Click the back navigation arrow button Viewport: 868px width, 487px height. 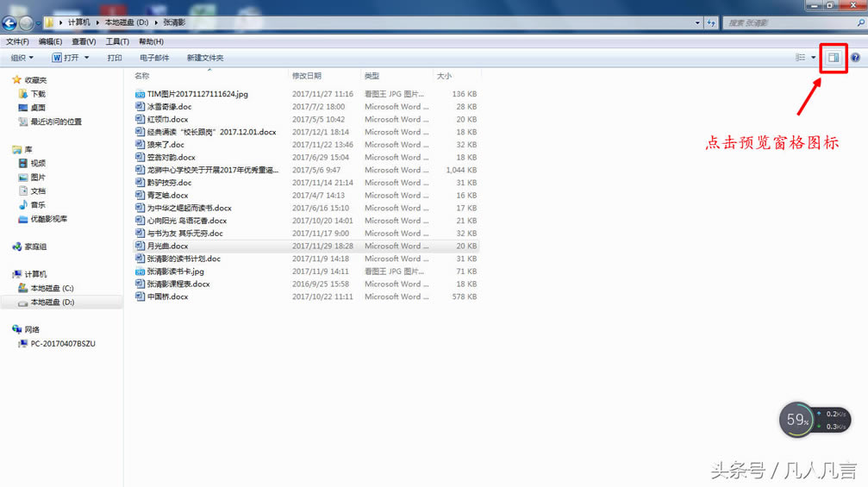click(x=10, y=23)
